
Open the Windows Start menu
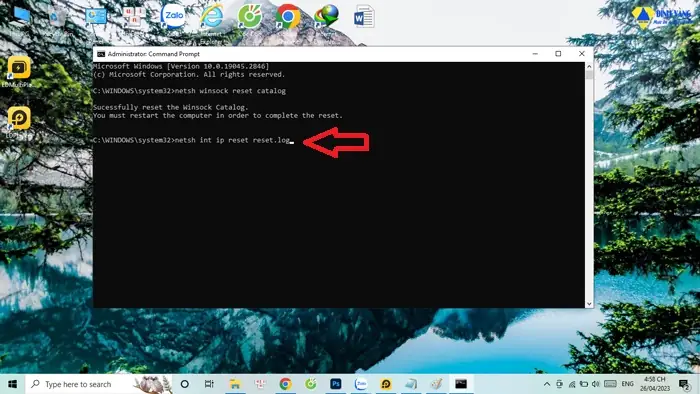click(12, 384)
